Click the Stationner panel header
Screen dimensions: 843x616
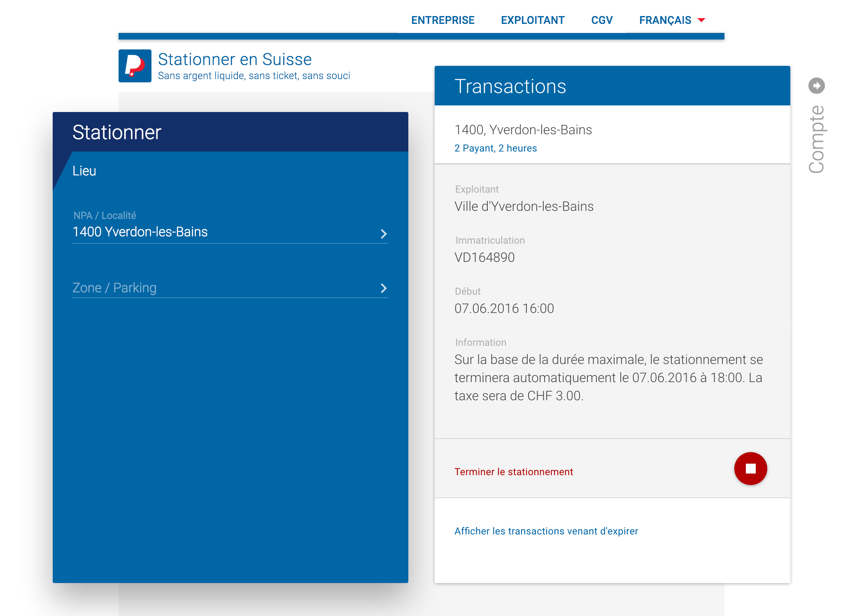coord(231,132)
